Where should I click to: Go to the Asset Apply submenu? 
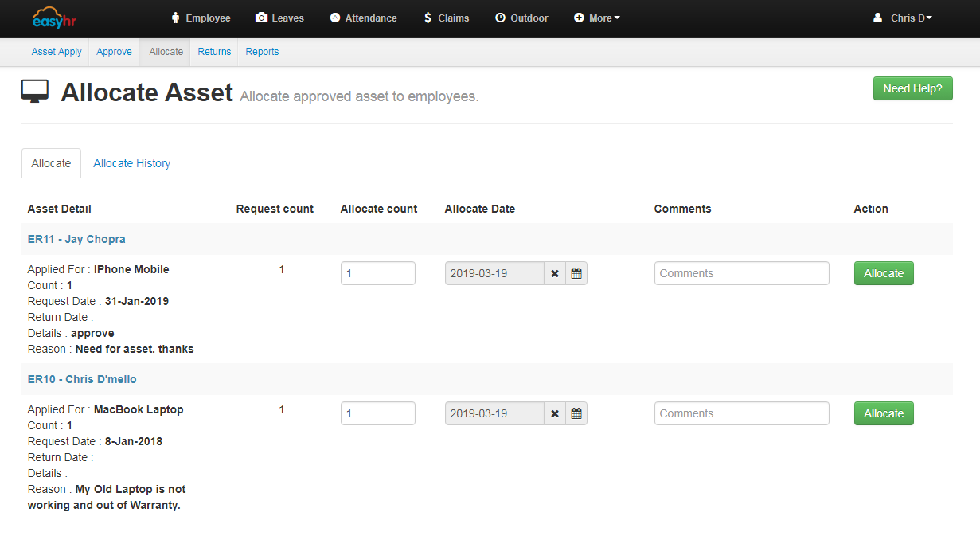(x=57, y=52)
